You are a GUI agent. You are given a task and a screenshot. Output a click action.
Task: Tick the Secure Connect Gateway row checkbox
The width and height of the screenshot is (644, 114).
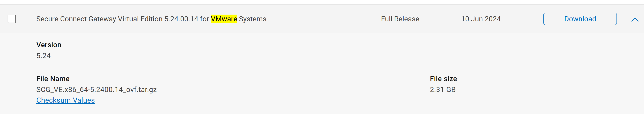click(12, 19)
